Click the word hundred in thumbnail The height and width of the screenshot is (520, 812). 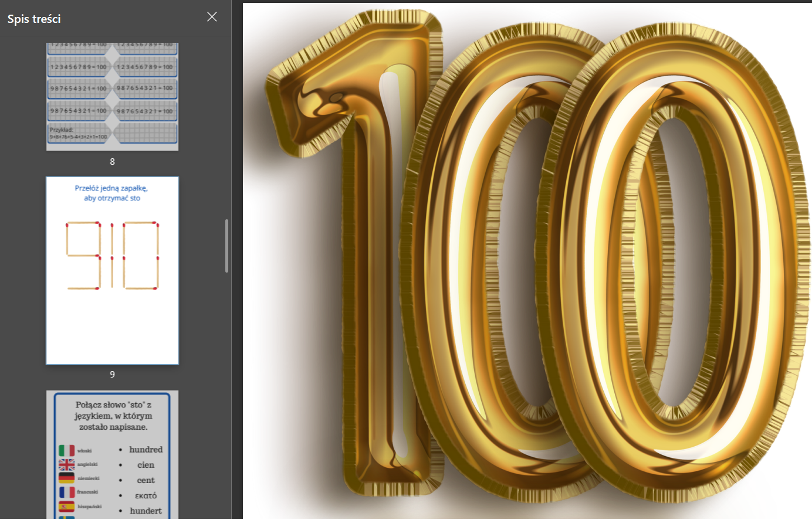pyautogui.click(x=146, y=450)
